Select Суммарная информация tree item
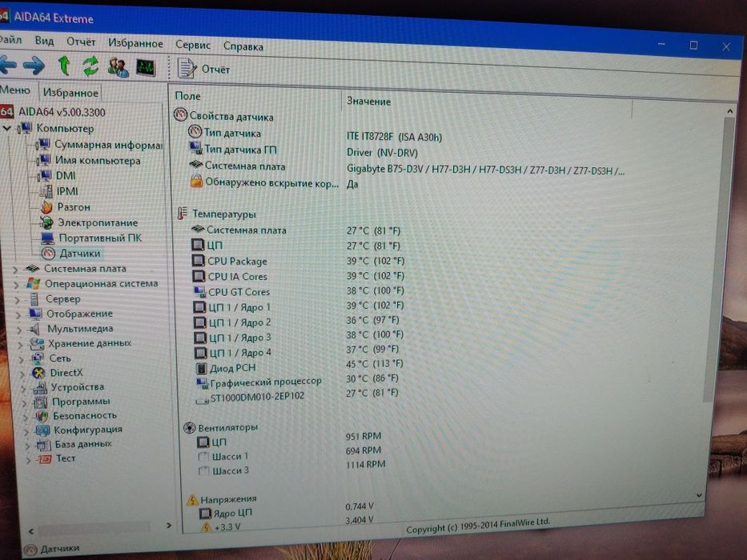747x560 pixels. pos(108,144)
